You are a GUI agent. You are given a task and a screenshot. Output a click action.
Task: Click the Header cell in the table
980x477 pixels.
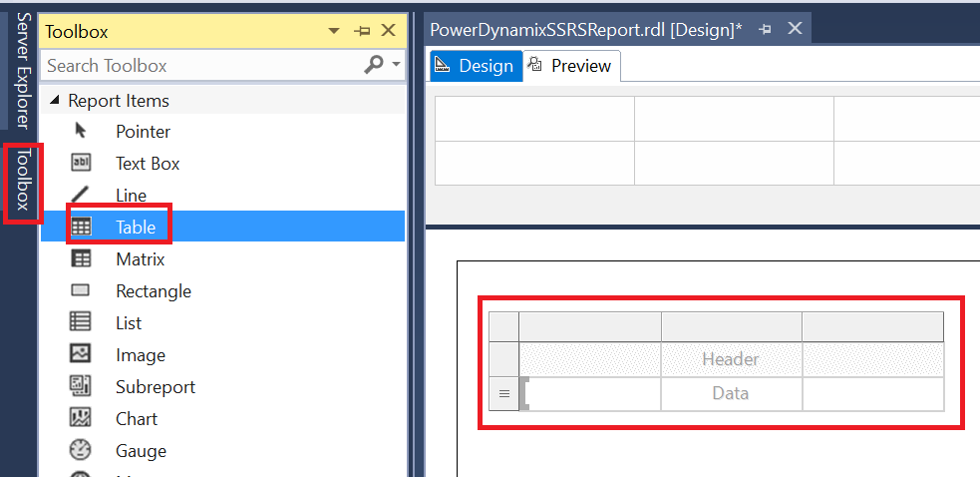click(x=731, y=359)
